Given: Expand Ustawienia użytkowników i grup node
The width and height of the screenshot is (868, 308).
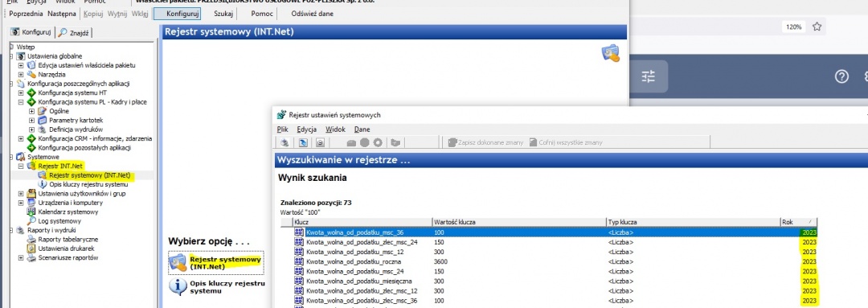Looking at the screenshot, I should 21,193.
